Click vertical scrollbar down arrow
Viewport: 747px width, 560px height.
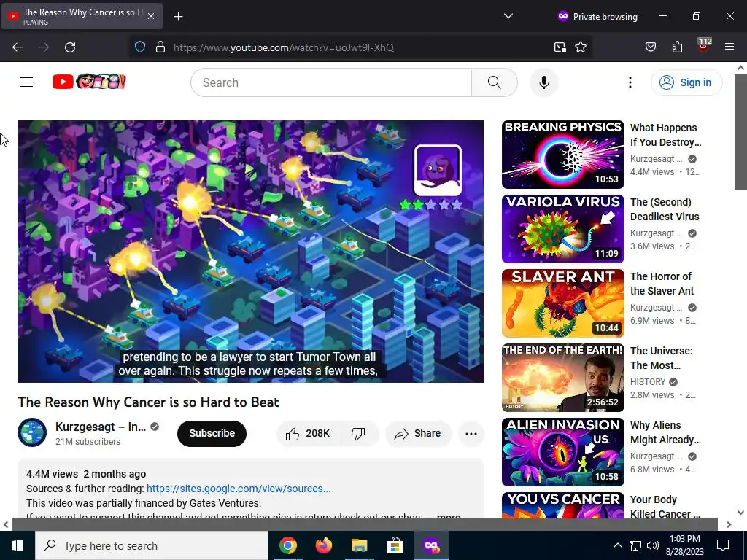(740, 513)
